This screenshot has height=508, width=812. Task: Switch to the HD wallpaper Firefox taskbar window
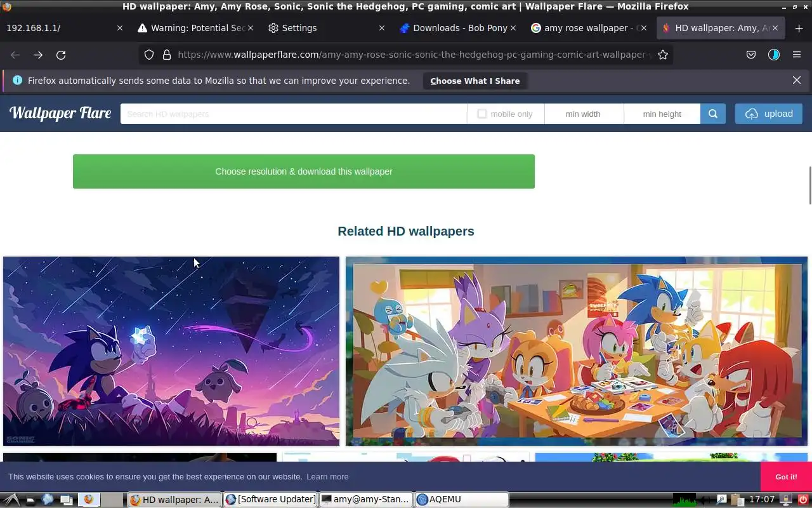click(x=174, y=500)
